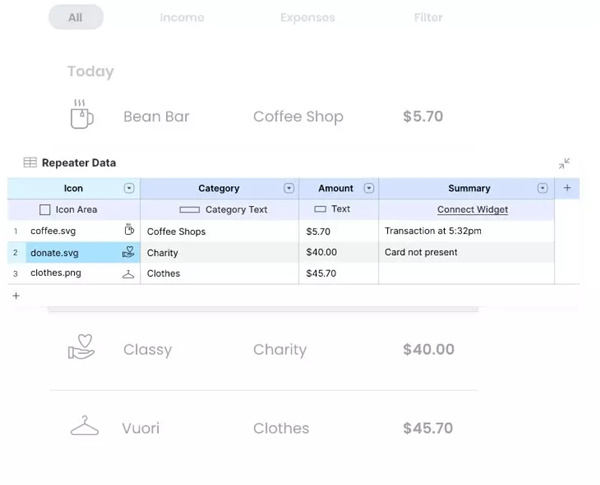Image resolution: width=600 pixels, height=485 pixels.
Task: Click the heart-in-hand icon beside Classy
Action: point(82,349)
